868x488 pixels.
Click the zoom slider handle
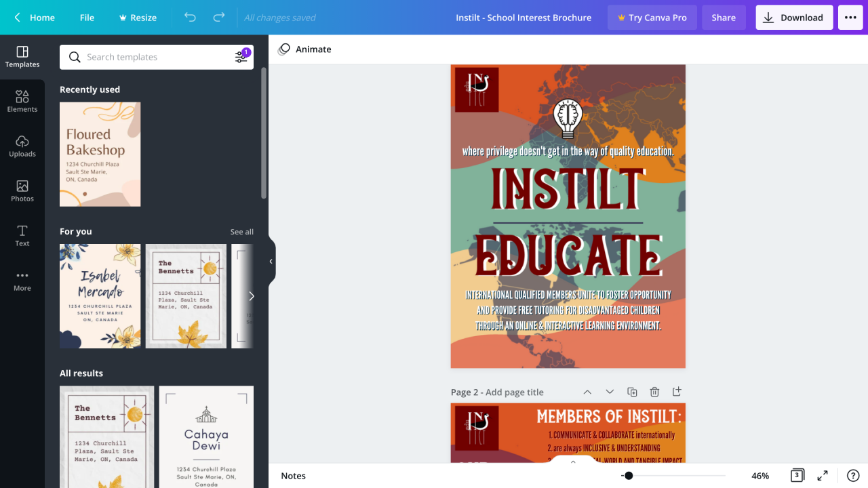pyautogui.click(x=629, y=476)
